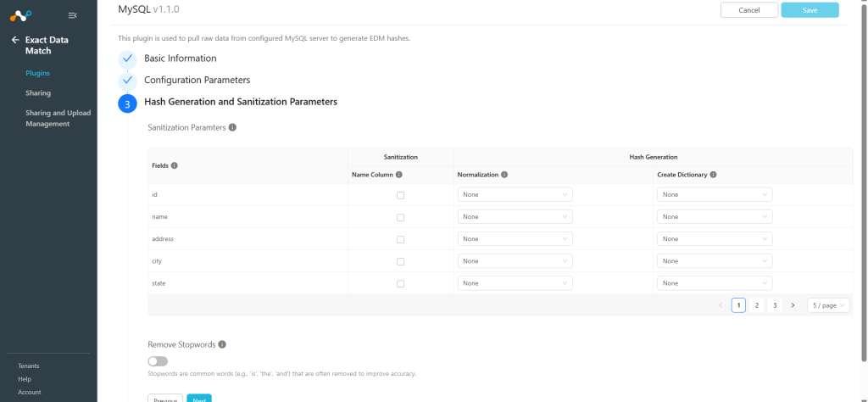
Task: Open Tenants in sidebar
Action: point(29,366)
